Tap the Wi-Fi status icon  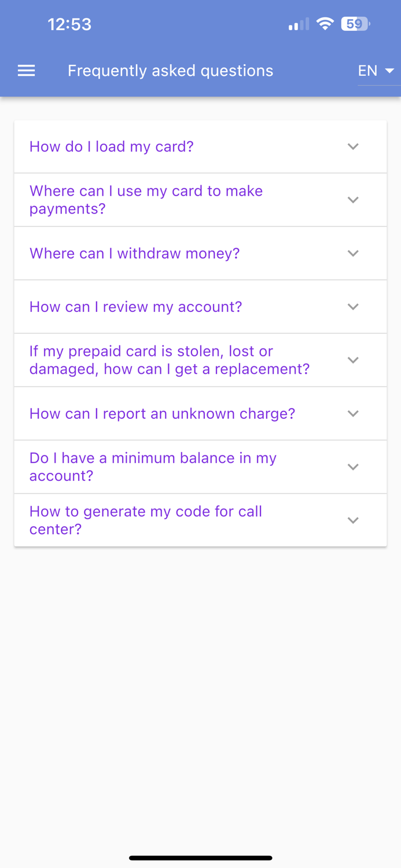tap(325, 24)
